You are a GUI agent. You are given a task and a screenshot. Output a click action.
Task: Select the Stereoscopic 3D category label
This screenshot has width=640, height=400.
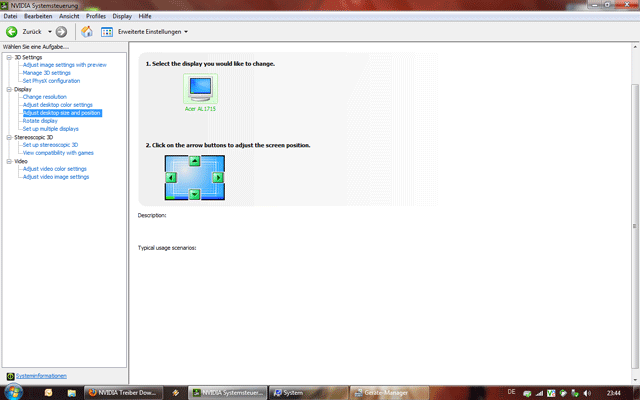[33, 137]
